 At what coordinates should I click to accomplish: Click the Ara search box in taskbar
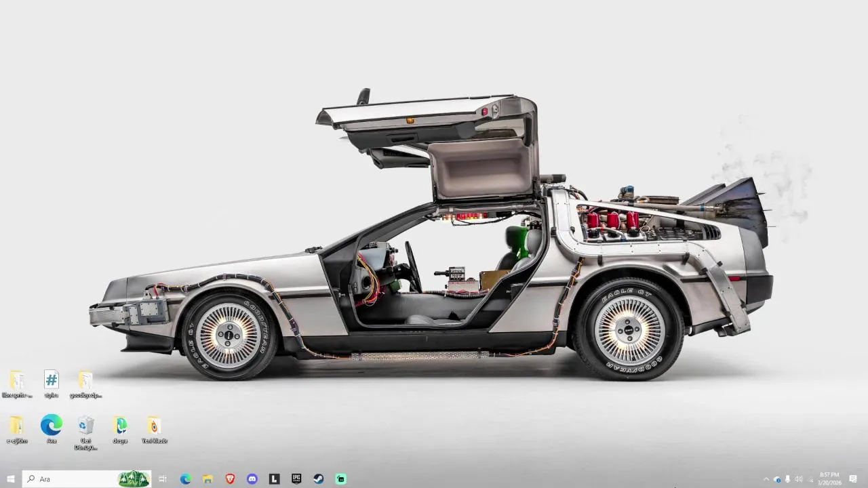[87, 479]
